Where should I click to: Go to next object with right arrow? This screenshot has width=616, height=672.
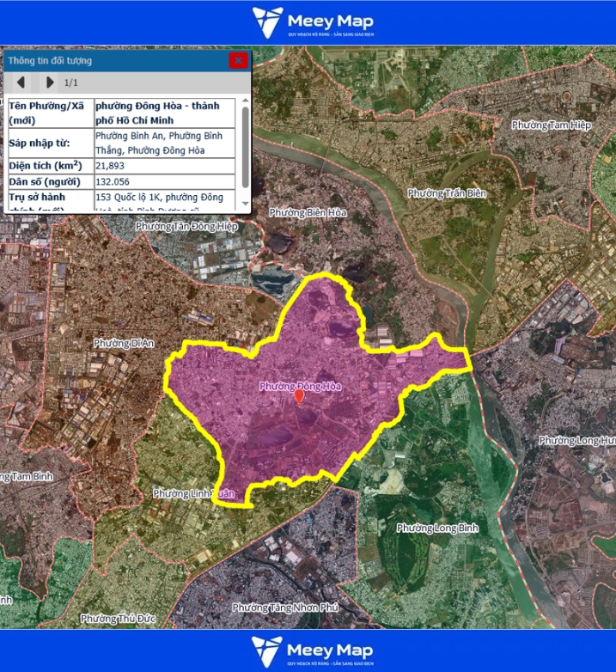[x=49, y=82]
